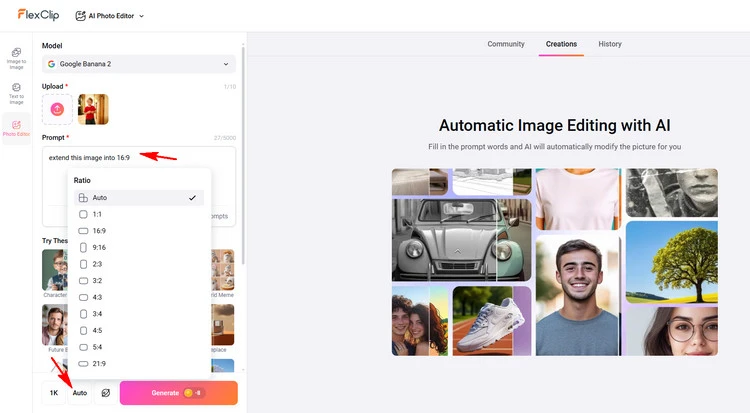Open the Image to Image tool

pyautogui.click(x=16, y=56)
